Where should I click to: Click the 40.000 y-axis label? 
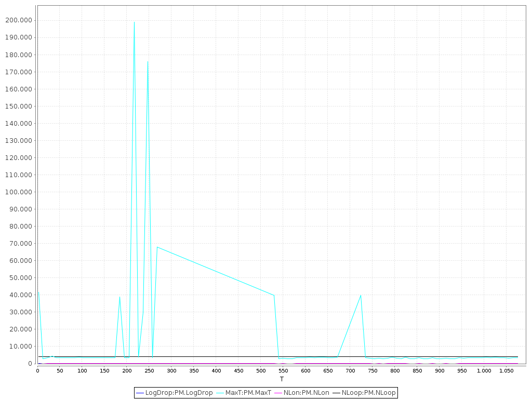[x=20, y=295]
